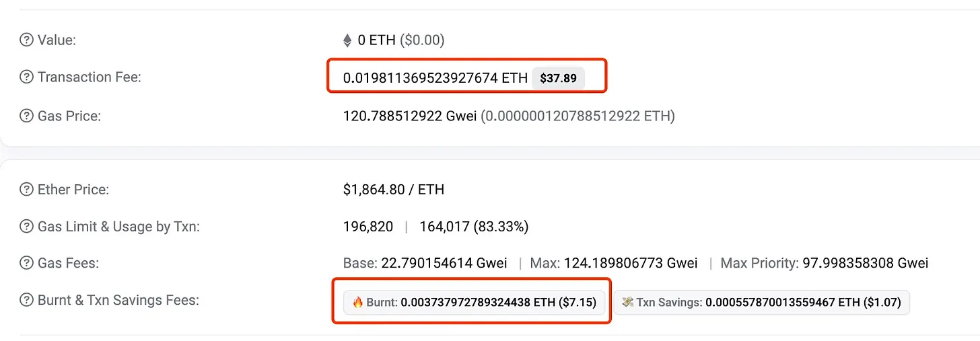This screenshot has width=980, height=341.
Task: Click the help icon beside Gas Limit & Usage
Action: 27,227
